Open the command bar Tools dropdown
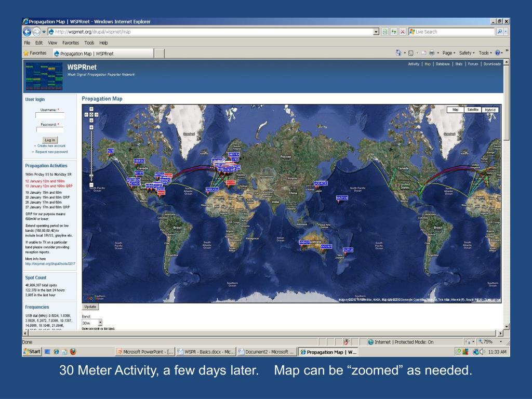532x399 pixels. pyautogui.click(x=485, y=53)
